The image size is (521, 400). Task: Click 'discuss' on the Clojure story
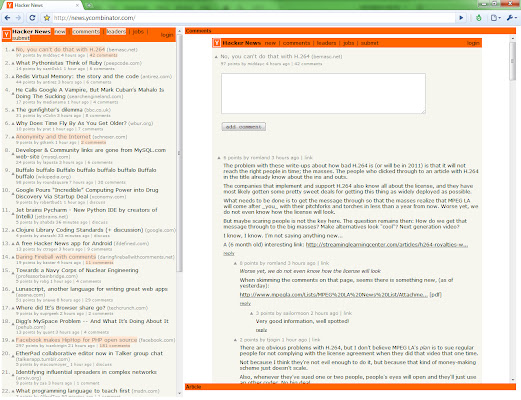coord(101,236)
